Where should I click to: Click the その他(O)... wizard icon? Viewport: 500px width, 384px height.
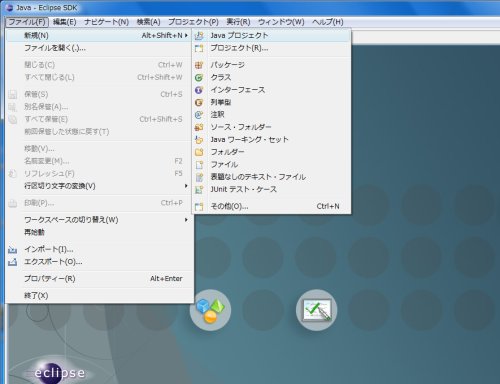(199, 206)
